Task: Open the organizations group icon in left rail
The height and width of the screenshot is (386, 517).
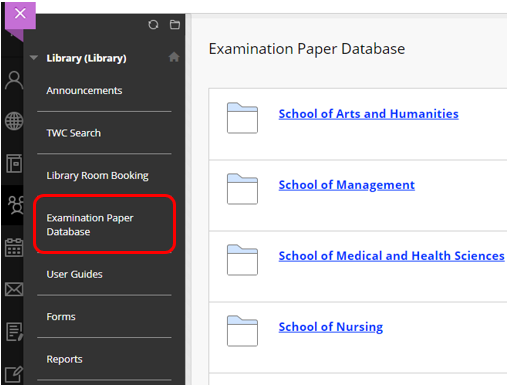Action: (16, 204)
